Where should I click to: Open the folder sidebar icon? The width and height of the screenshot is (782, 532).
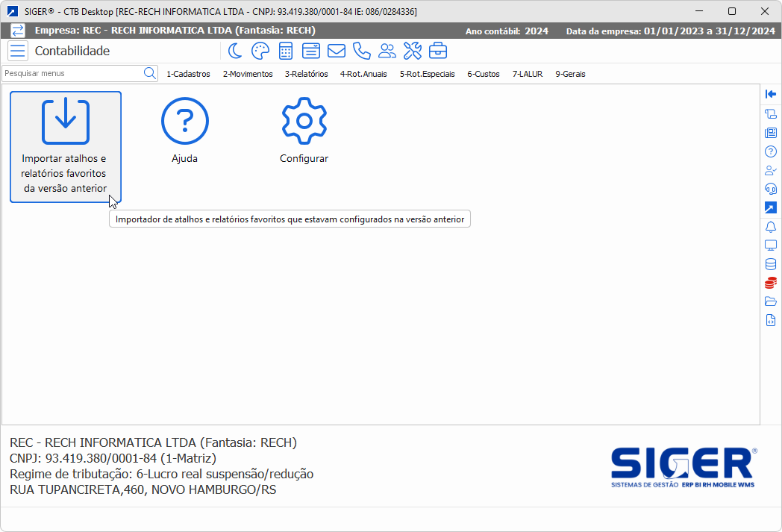coord(771,301)
